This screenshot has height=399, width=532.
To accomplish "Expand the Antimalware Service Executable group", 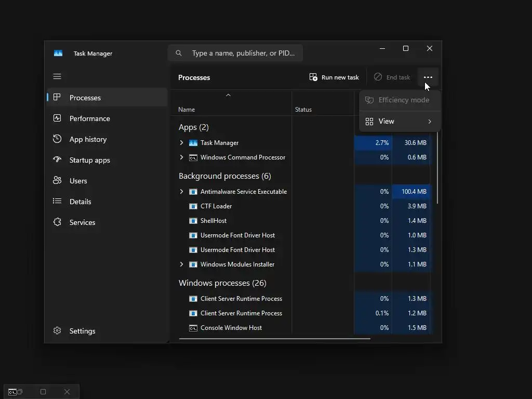I will tap(181, 192).
